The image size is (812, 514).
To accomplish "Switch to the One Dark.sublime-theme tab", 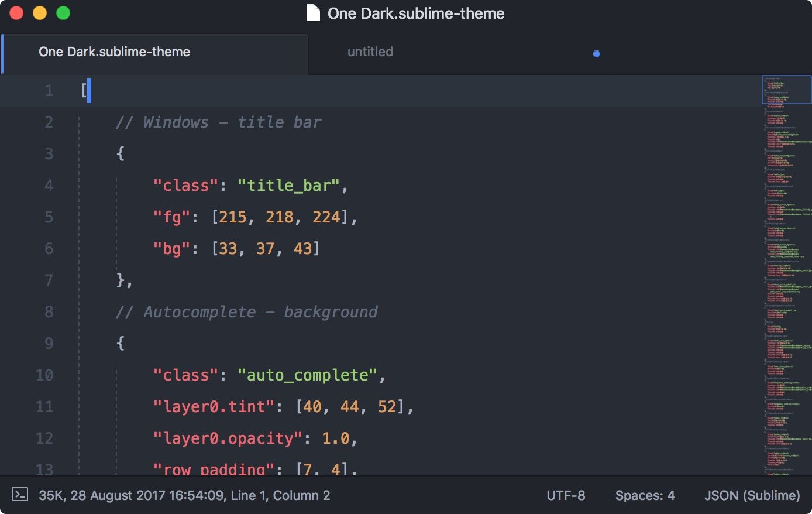I will click(x=115, y=52).
